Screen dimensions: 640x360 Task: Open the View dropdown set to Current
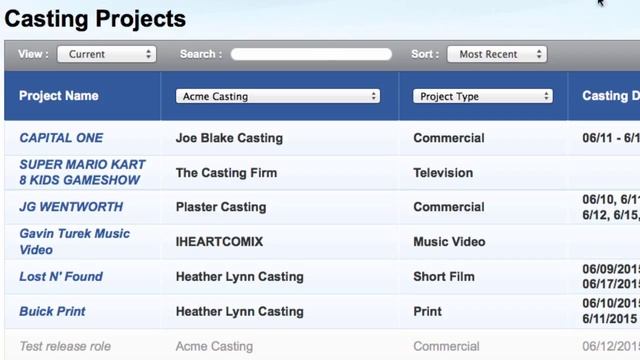107,54
